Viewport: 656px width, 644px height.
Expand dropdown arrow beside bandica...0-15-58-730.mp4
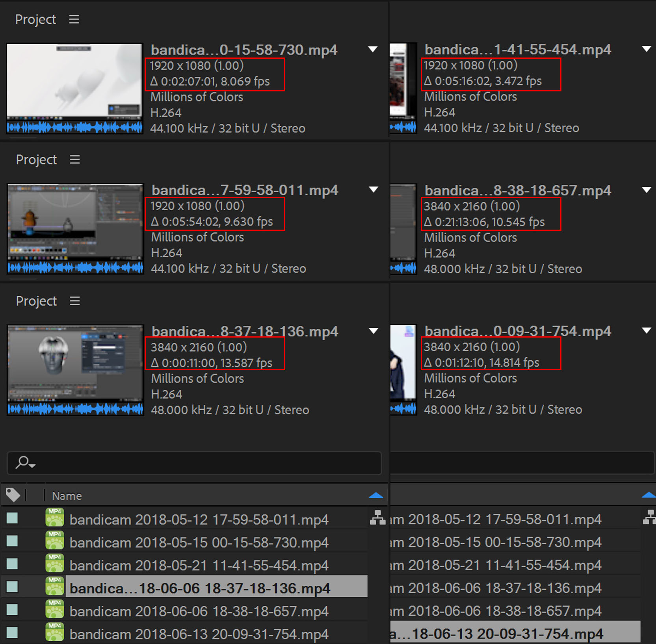373,49
